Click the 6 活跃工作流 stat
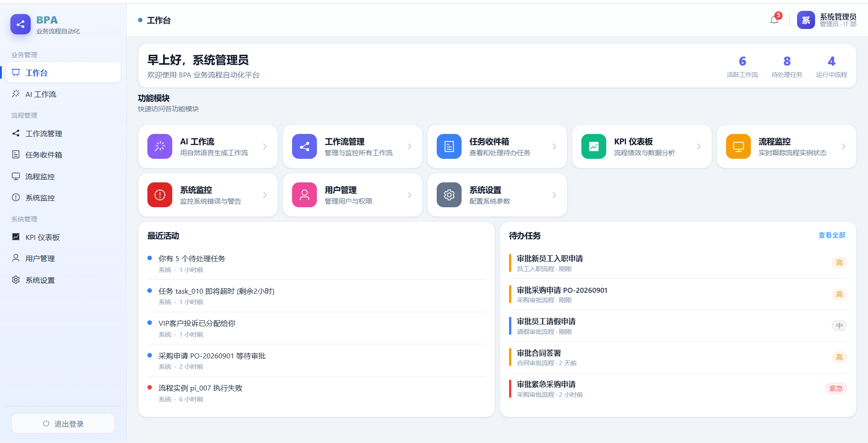Viewport: 868px width, 443px height. [742, 67]
